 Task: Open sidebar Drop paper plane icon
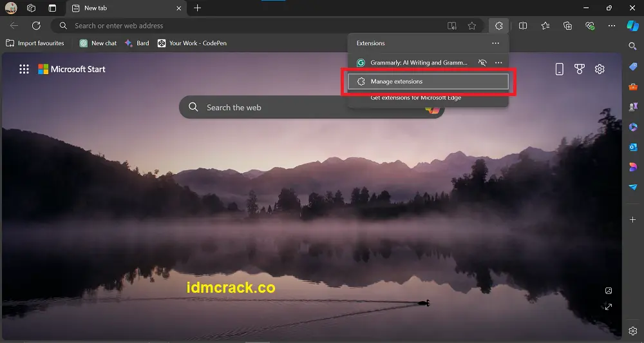coord(633,187)
